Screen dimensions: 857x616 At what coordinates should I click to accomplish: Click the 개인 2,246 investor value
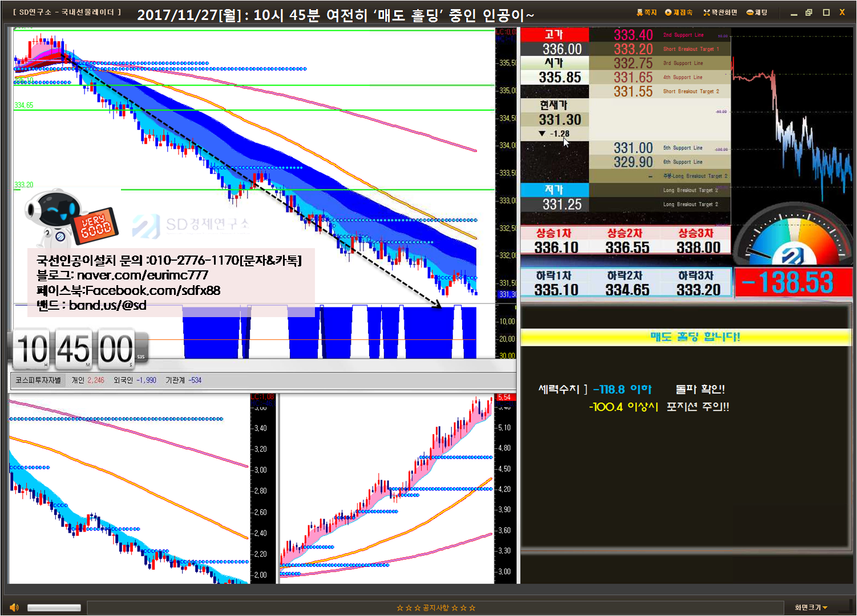click(88, 380)
